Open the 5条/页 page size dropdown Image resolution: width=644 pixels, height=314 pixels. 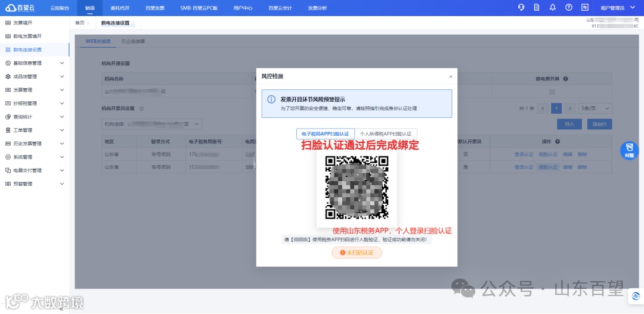coord(596,108)
